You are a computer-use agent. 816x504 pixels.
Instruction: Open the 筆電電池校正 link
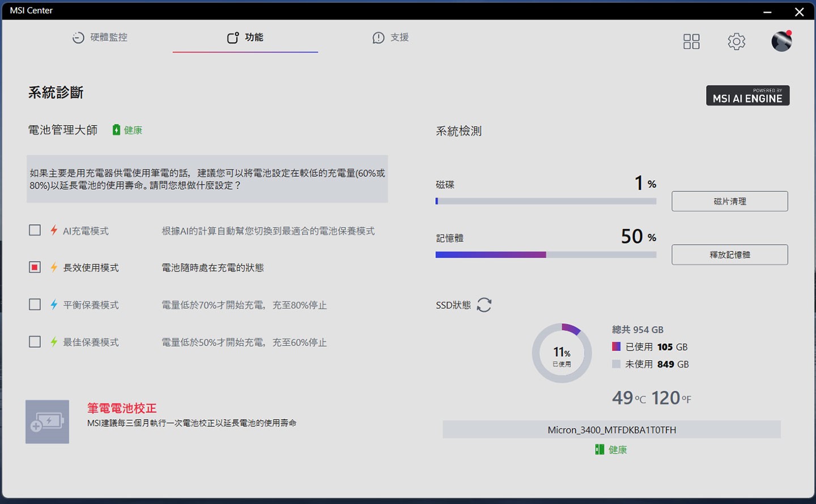(x=122, y=408)
